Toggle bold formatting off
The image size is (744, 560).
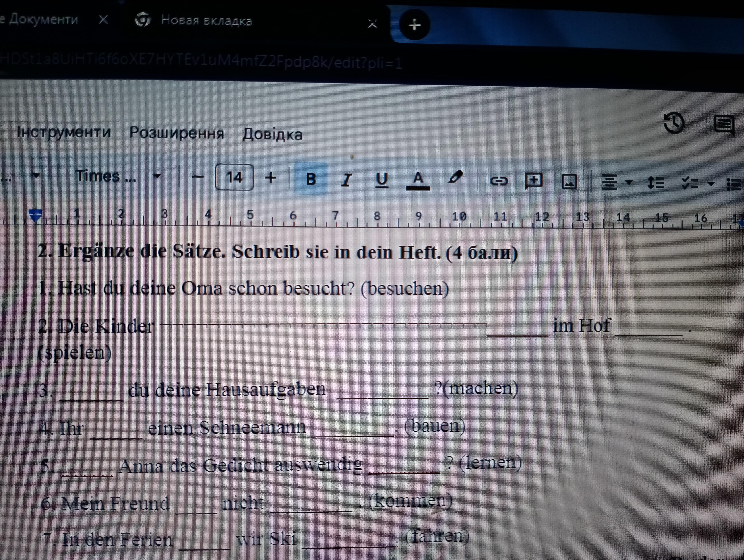click(x=311, y=178)
